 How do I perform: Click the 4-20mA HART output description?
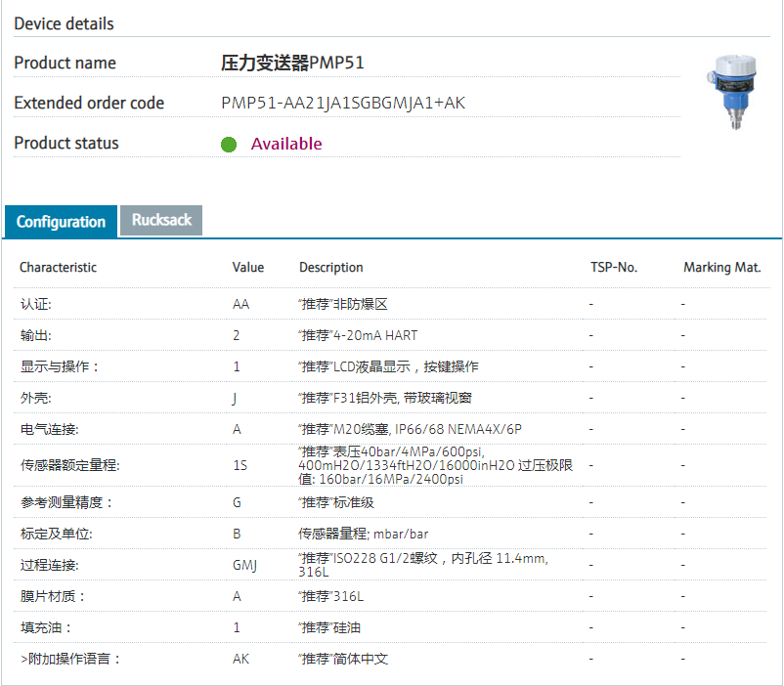(x=358, y=335)
